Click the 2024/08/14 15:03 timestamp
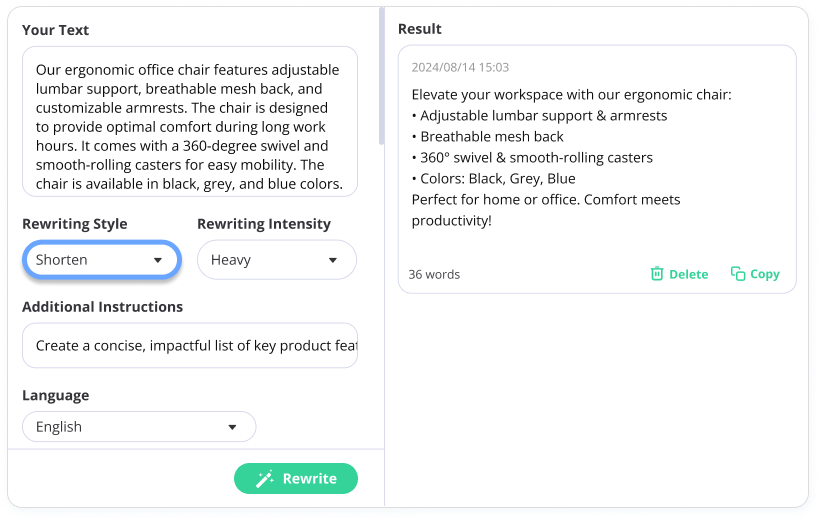 click(460, 67)
